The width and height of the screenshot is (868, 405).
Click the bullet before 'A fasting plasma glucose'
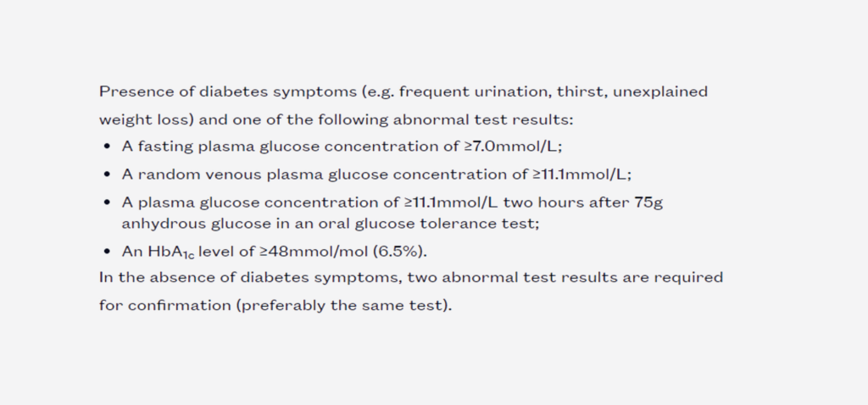[x=107, y=147]
